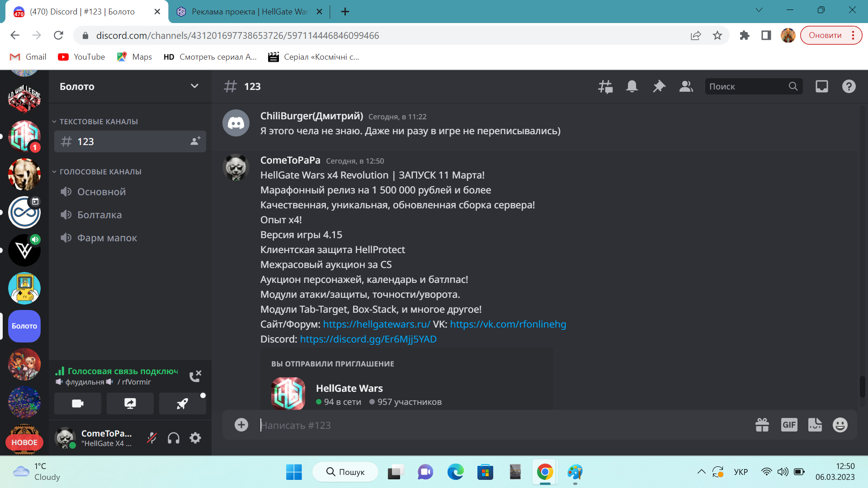Open the hellgatewars.ru link
Viewport: 868px width, 488px height.
pos(377,324)
